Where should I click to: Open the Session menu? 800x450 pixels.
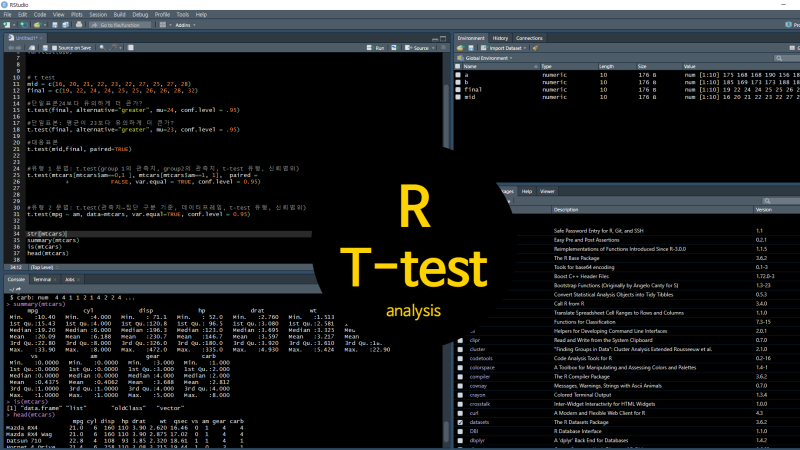[98, 15]
